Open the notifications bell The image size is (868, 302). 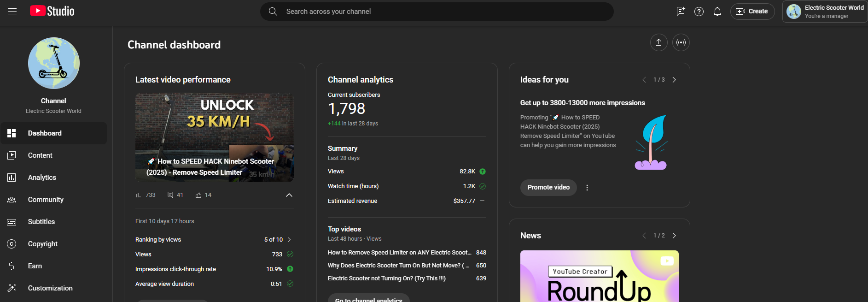pyautogui.click(x=717, y=12)
